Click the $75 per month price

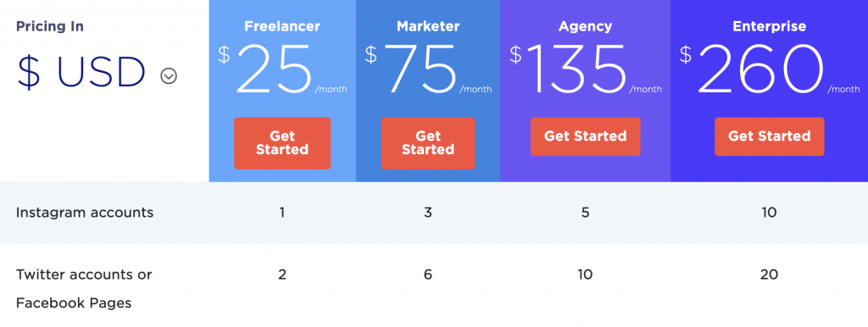pos(428,69)
